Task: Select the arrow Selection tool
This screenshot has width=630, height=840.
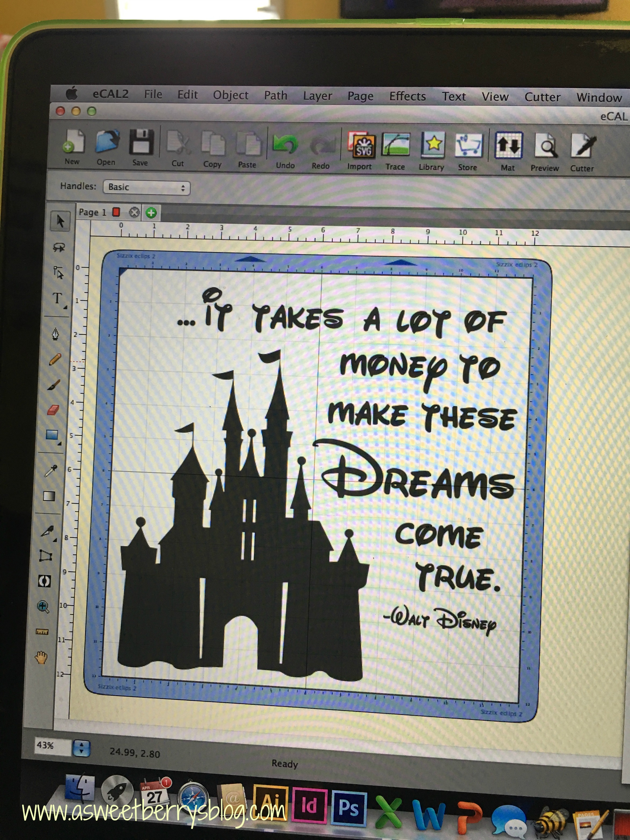Action: point(60,221)
